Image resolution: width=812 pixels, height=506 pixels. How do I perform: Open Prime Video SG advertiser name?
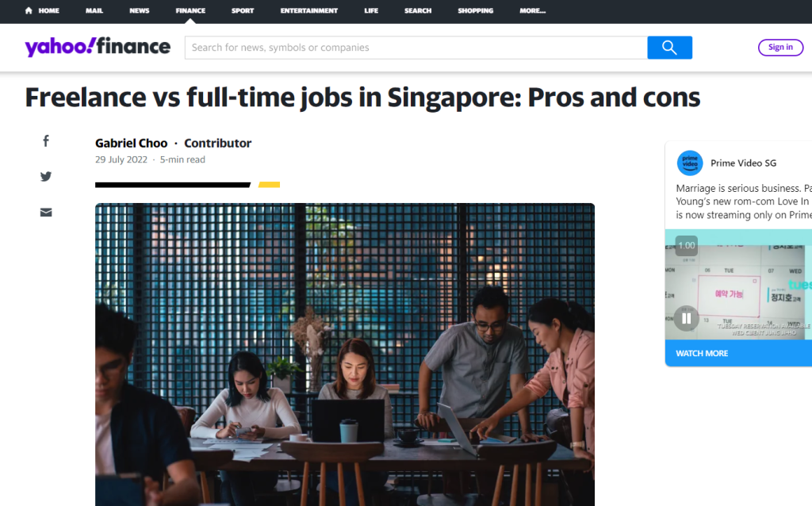[743, 163]
